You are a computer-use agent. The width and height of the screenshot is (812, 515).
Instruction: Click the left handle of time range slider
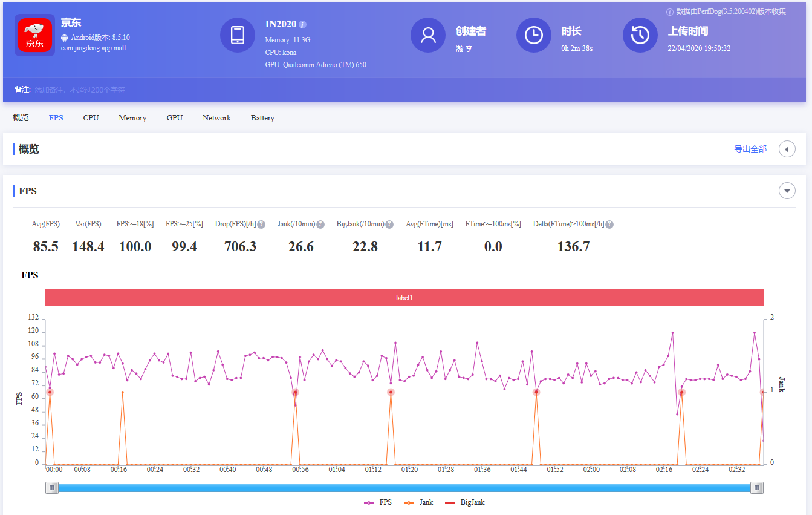click(52, 488)
